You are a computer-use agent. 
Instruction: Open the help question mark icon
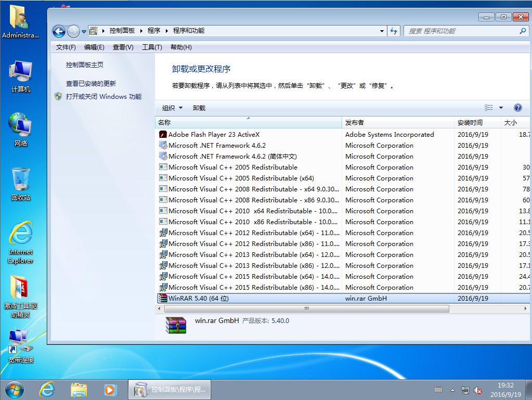pyautogui.click(x=517, y=108)
